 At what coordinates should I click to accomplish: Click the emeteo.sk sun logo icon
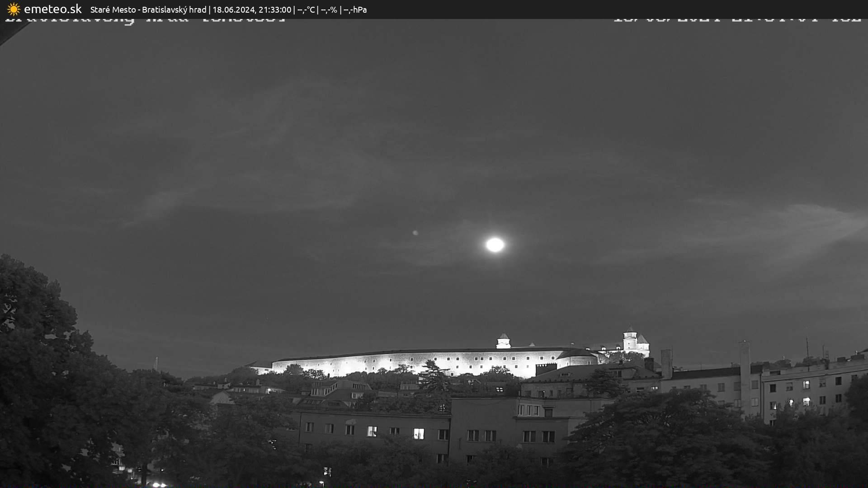pos(14,9)
